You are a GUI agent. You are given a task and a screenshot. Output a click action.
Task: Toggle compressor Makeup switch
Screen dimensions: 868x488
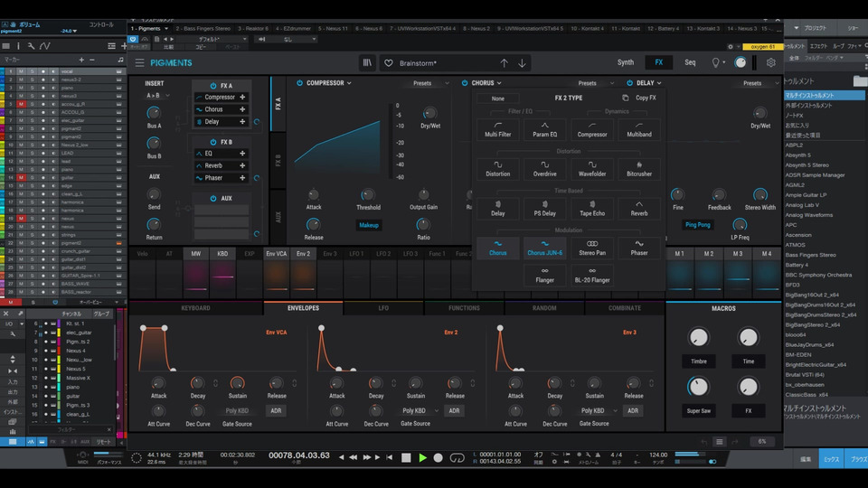click(369, 225)
